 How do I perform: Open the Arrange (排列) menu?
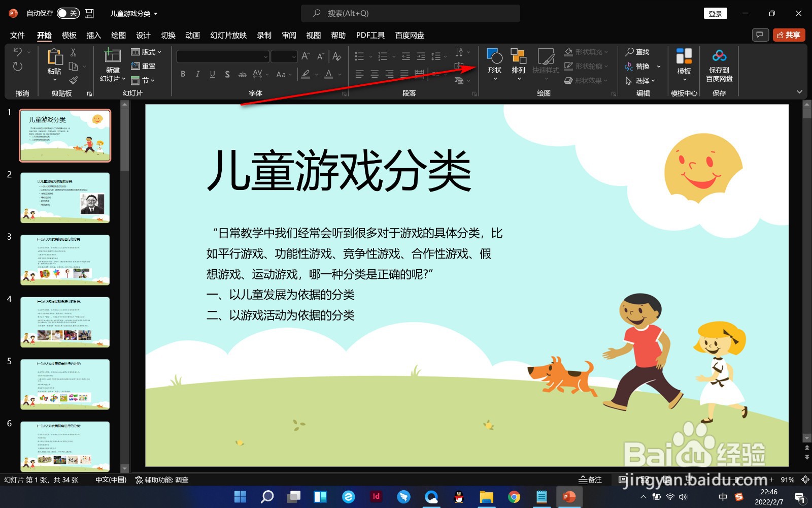[518, 63]
